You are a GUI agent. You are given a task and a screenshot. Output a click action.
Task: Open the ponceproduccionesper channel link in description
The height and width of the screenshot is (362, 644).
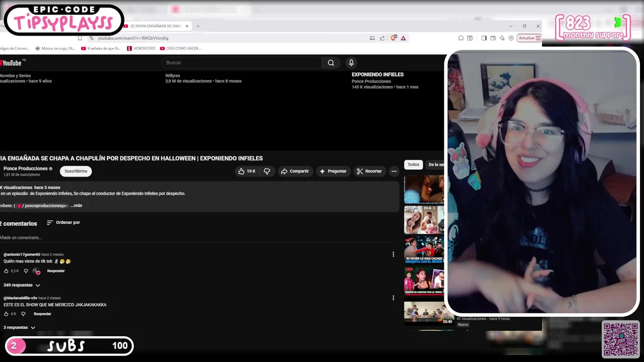point(43,206)
